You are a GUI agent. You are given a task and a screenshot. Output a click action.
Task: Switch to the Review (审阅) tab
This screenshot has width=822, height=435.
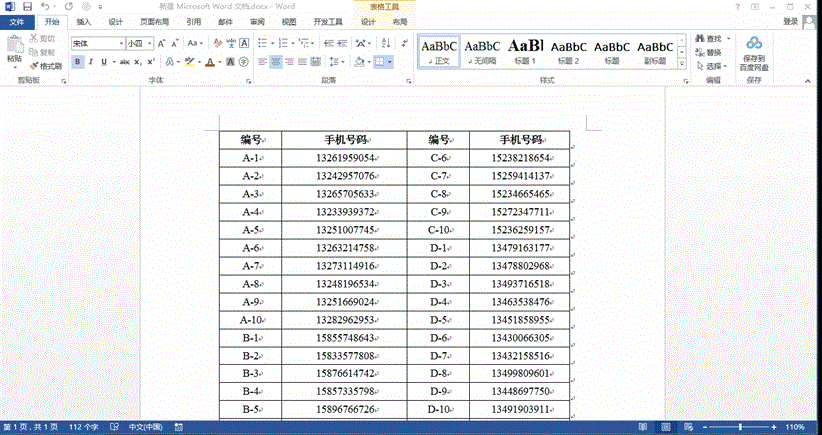257,21
